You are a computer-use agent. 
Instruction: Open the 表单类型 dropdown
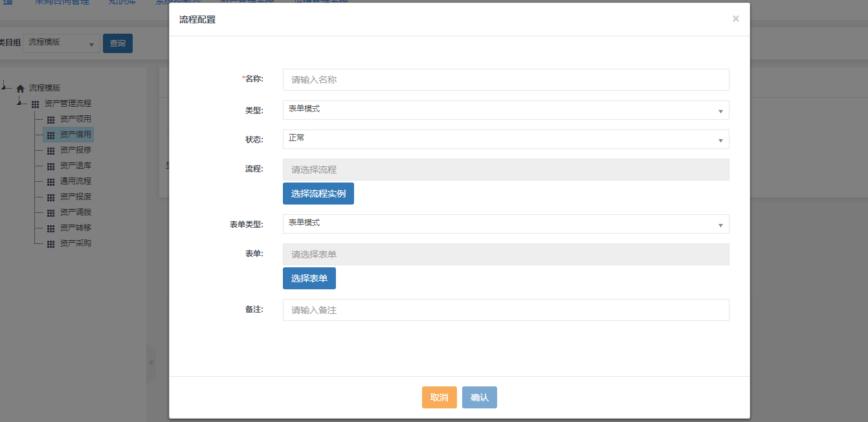point(506,224)
